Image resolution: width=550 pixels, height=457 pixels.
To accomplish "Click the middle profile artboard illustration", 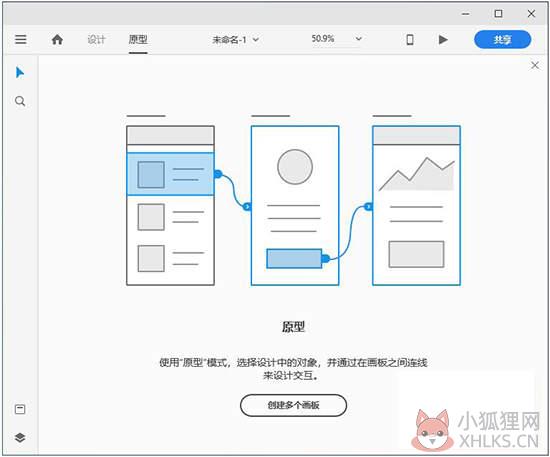I will point(295,205).
